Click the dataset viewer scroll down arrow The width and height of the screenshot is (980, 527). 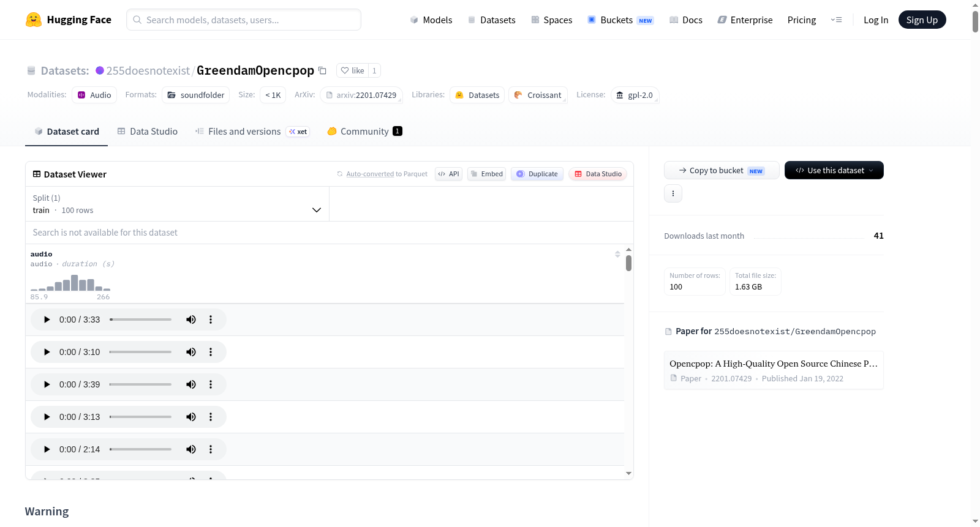click(x=628, y=473)
